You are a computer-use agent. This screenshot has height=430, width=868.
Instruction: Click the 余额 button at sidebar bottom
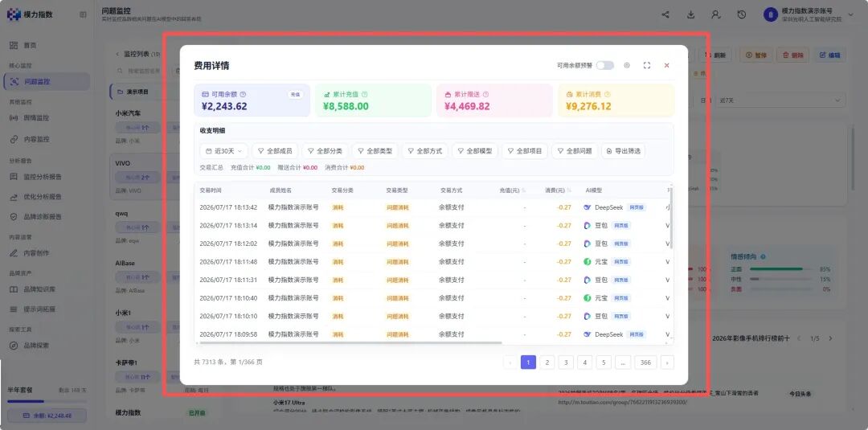click(47, 416)
